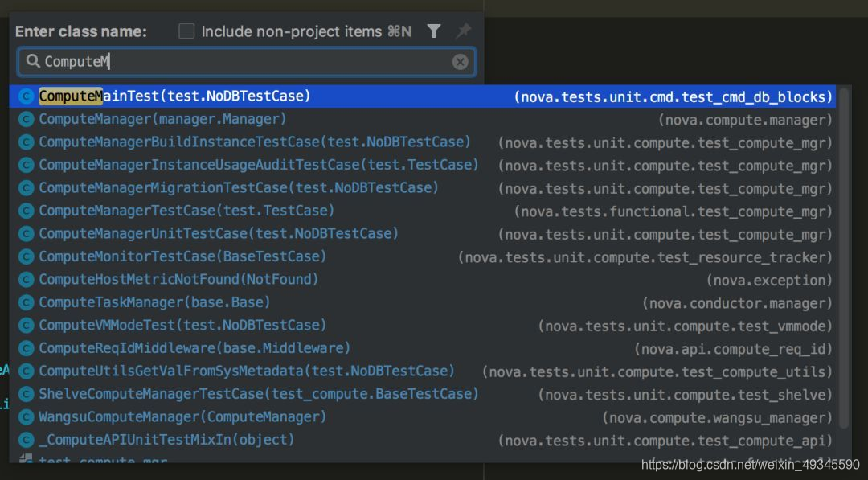
Task: Select ComputeManagerMigrationTestCase entry
Action: [x=239, y=188]
